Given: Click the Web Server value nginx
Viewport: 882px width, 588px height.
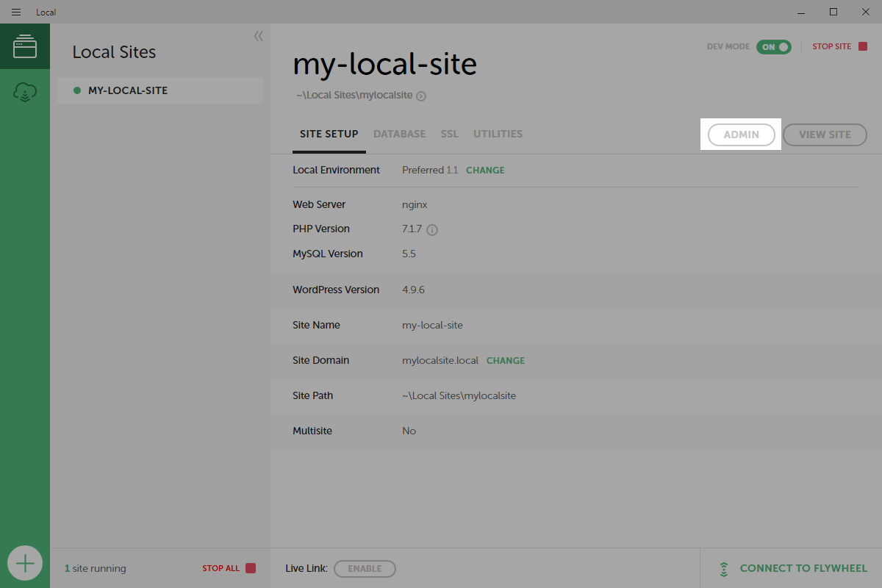Looking at the screenshot, I should 415,204.
